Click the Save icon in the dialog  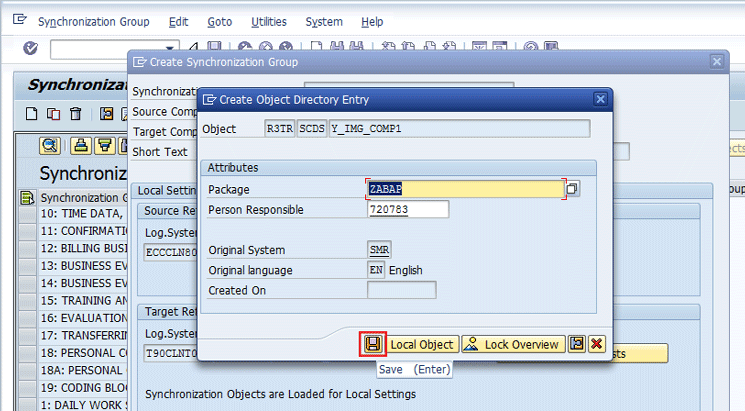(x=373, y=344)
